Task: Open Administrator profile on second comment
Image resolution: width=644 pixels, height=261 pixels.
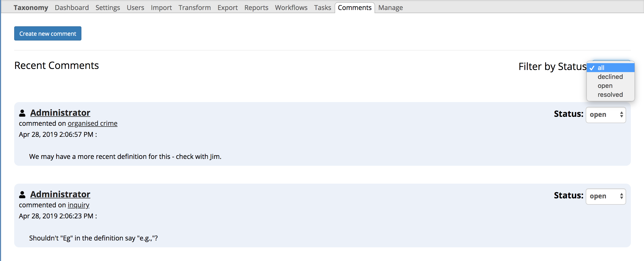Action: coord(60,194)
